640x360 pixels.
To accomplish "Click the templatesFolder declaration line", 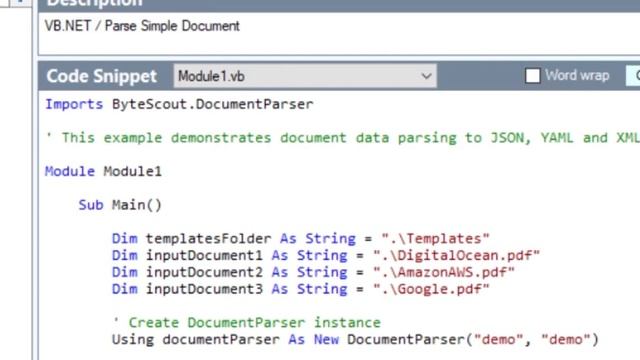I will click(x=300, y=238).
